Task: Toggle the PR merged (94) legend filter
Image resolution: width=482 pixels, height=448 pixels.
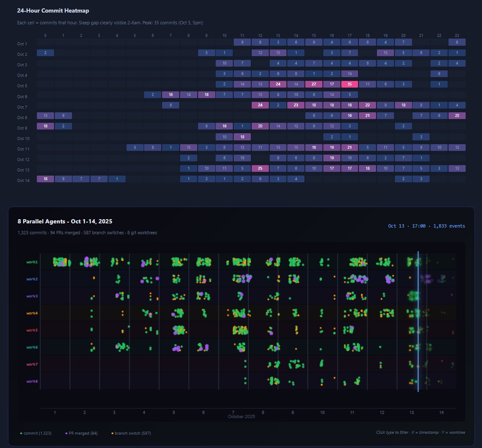Action: tap(82, 433)
